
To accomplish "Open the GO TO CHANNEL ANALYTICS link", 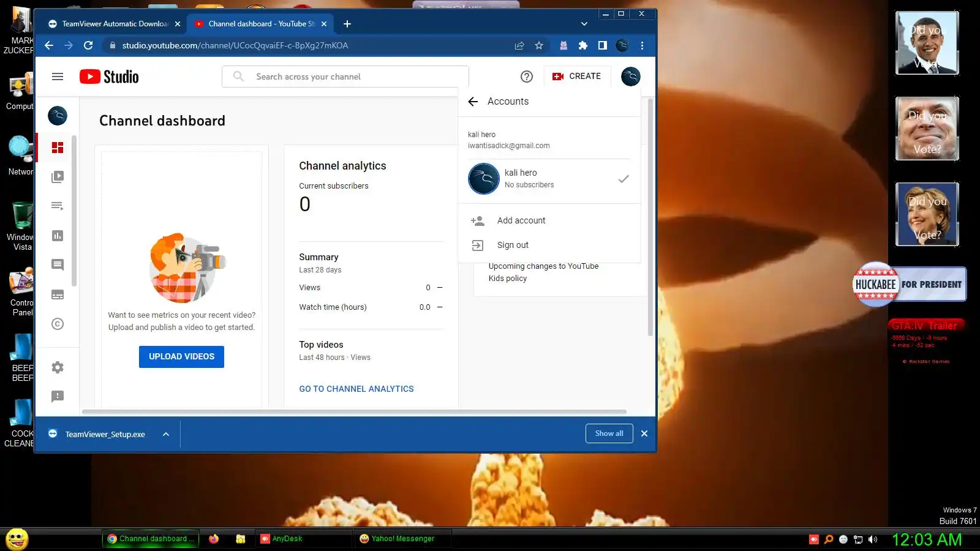I will 356,389.
